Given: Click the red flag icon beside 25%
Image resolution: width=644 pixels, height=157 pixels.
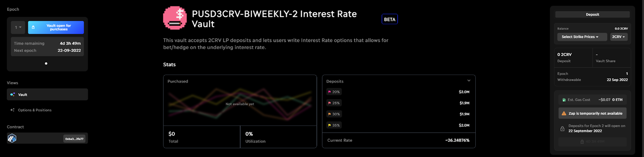Looking at the screenshot, I should click(x=329, y=103).
